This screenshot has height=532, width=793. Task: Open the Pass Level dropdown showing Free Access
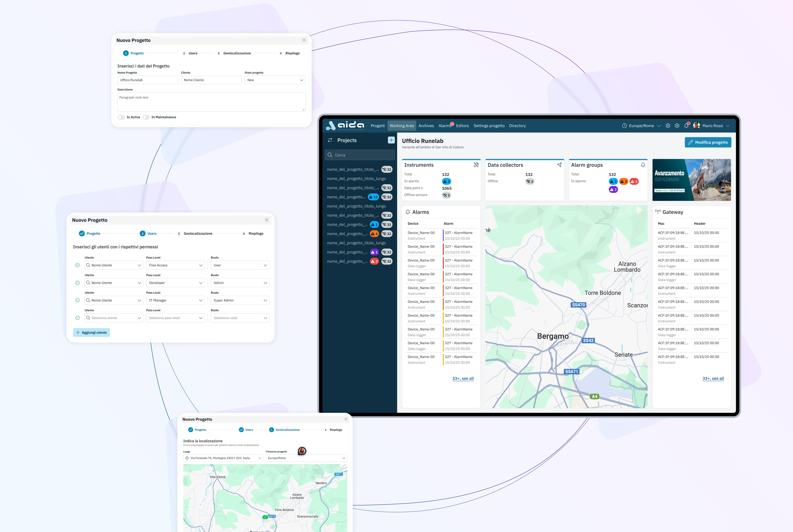click(175, 265)
